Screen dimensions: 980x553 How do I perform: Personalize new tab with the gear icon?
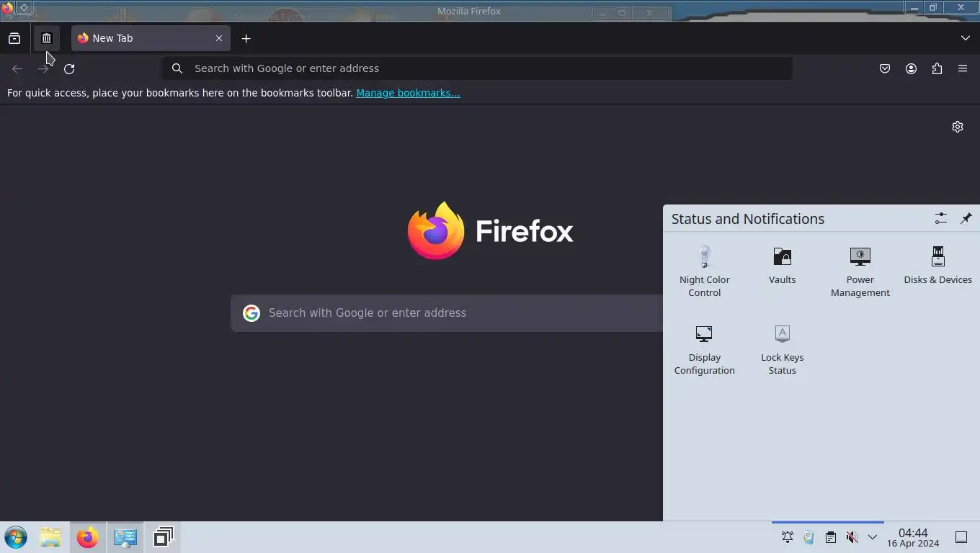pos(958,127)
